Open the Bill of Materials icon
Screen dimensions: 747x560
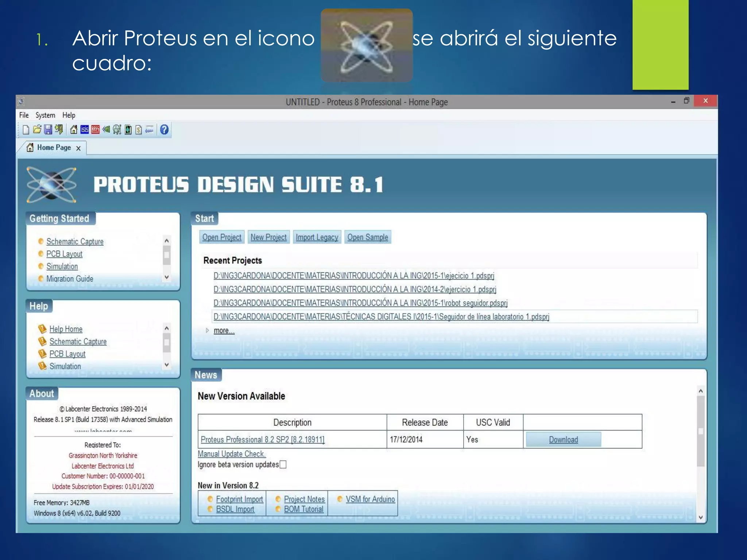(x=139, y=130)
